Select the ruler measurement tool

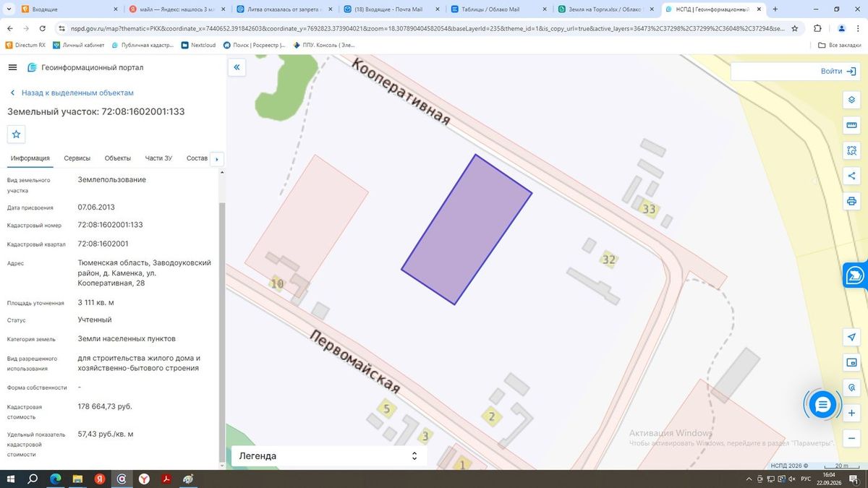coord(851,125)
